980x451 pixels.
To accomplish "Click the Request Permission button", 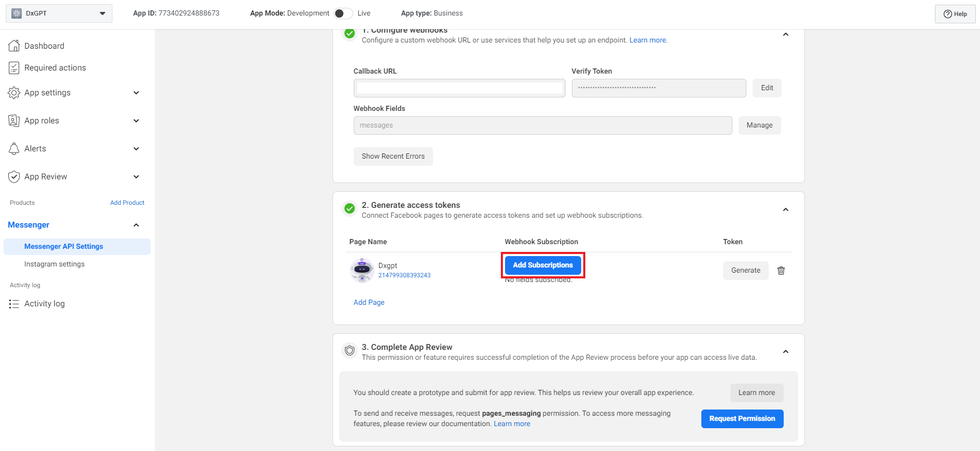I will 742,419.
